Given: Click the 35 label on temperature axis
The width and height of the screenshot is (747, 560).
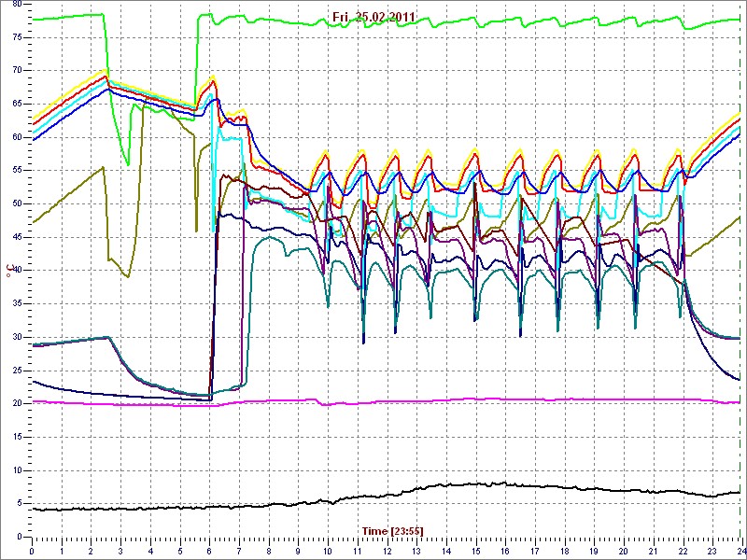Looking at the screenshot, I should coord(16,303).
